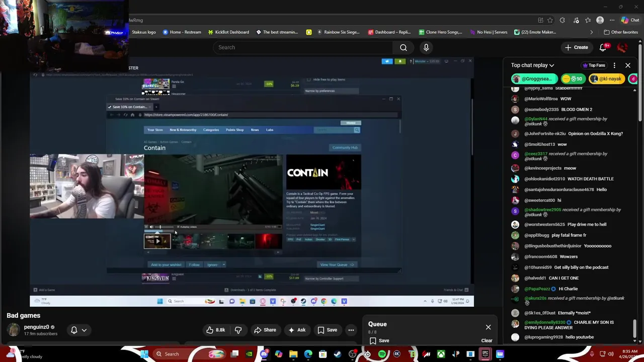Image resolution: width=644 pixels, height=362 pixels.
Task: Launch Xbox app from the taskbar
Action: coord(441,354)
